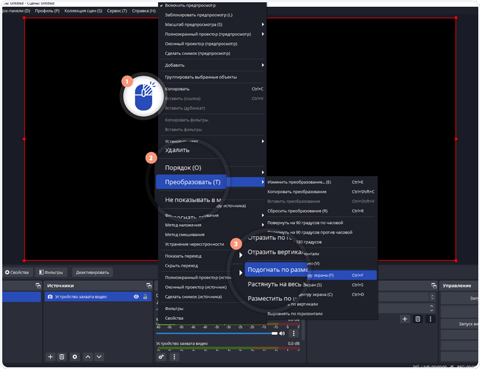Remove the selected source using the trash icon
This screenshot has height=369, width=480.
pos(62,357)
